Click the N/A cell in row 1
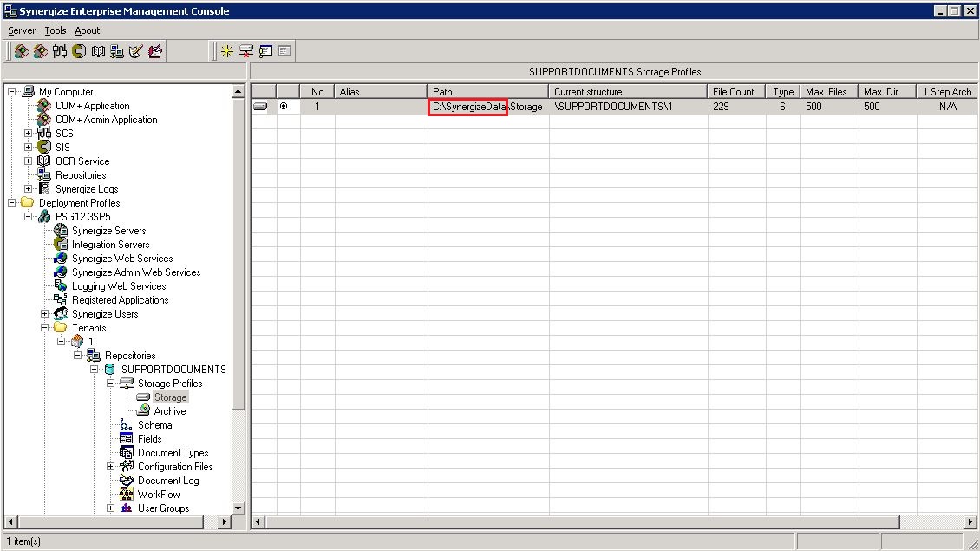Screen dimensions: 980x551 tap(948, 107)
